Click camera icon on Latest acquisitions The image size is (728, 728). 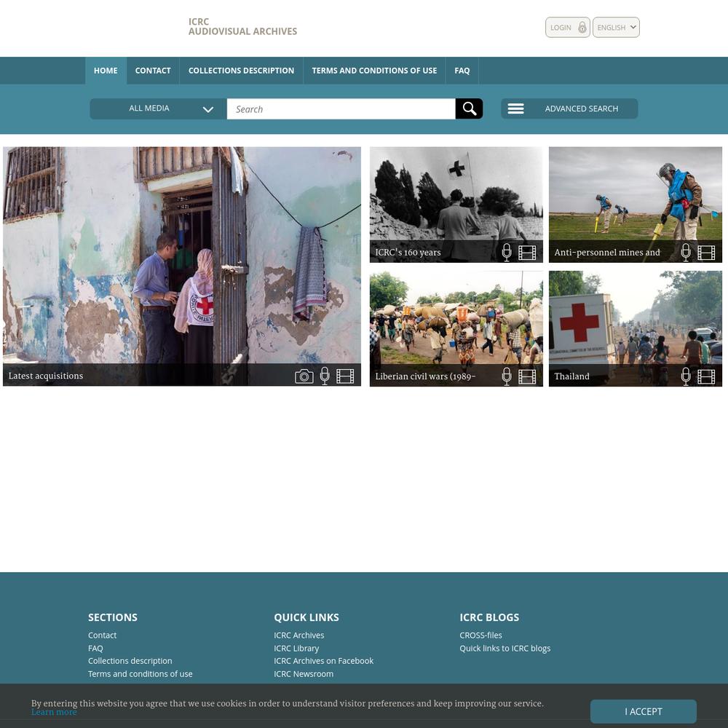304,376
